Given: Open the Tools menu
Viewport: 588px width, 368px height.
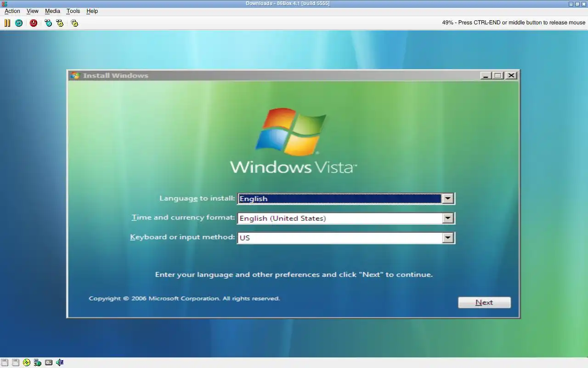Looking at the screenshot, I should pos(73,11).
